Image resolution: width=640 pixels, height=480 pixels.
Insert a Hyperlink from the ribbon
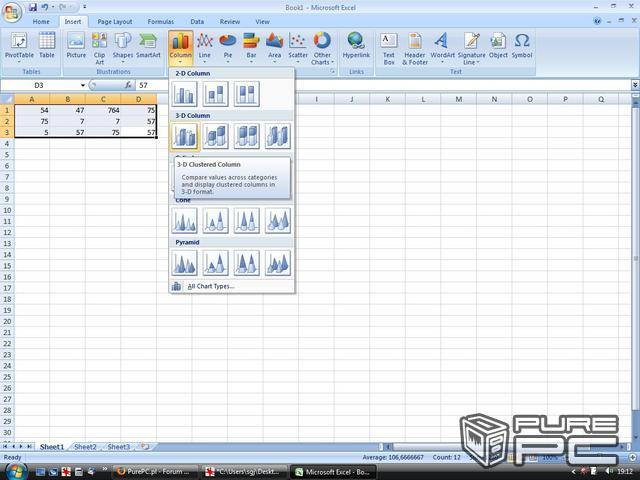click(356, 46)
